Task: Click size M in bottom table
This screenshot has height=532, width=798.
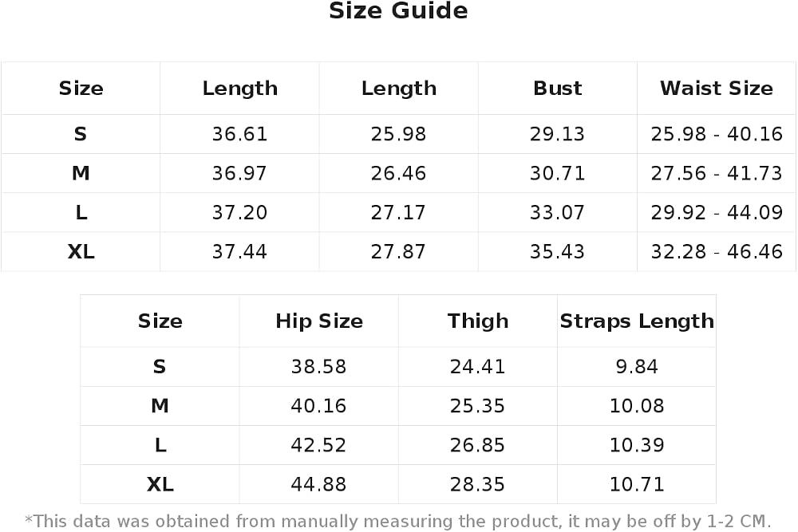Action: (x=160, y=406)
